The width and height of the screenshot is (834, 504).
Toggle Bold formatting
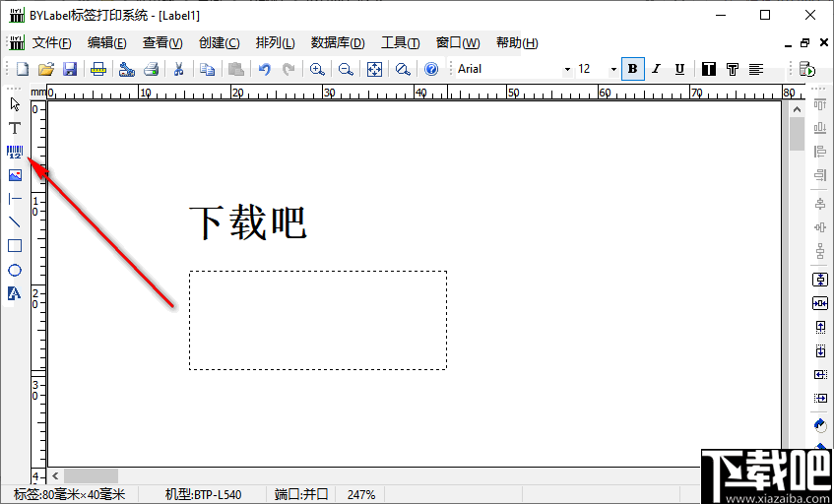point(633,69)
